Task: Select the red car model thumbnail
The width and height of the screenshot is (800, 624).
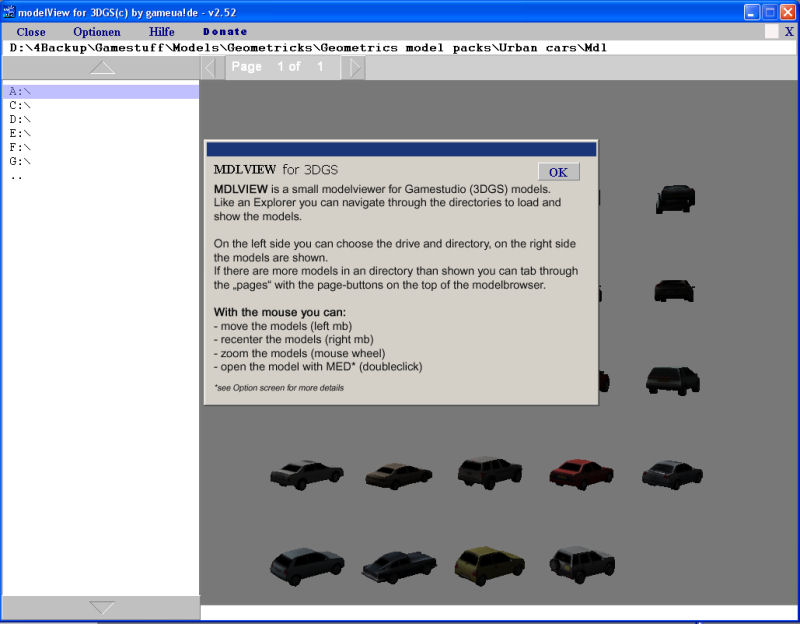Action: (581, 474)
